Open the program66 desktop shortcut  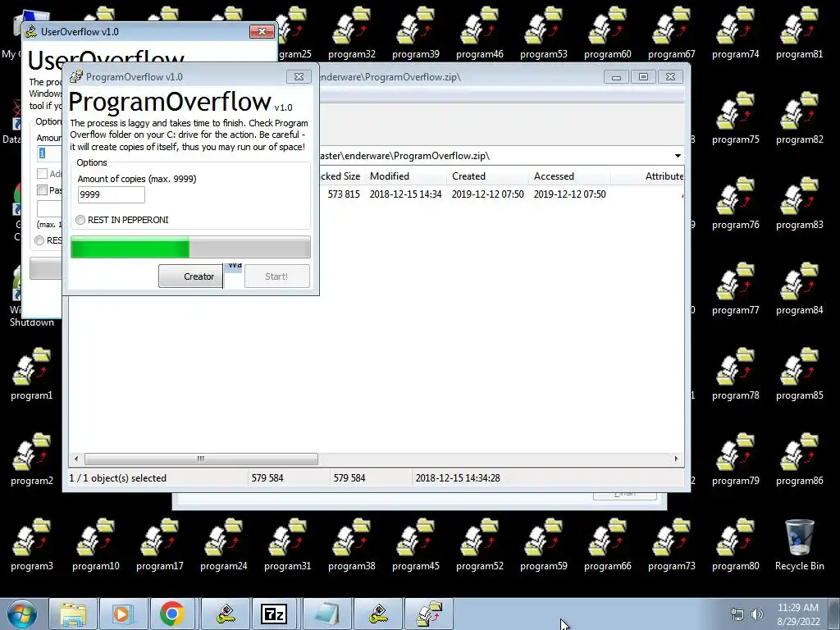click(x=608, y=545)
